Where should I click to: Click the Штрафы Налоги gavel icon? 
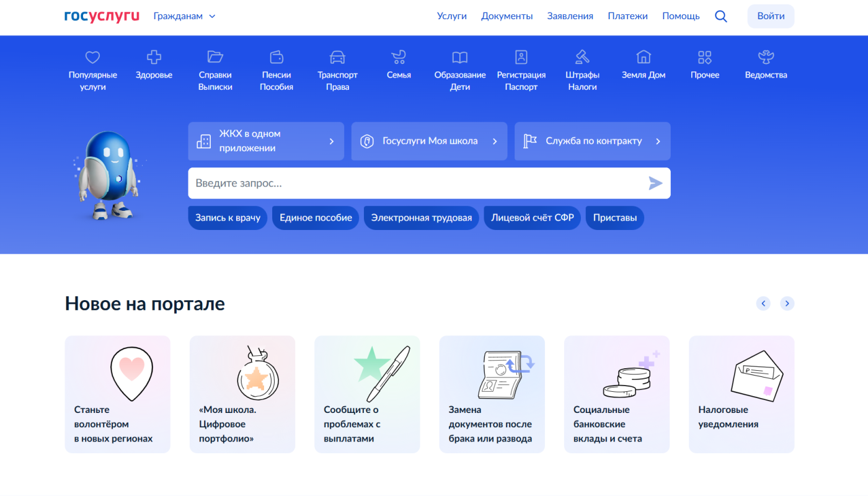coord(582,58)
